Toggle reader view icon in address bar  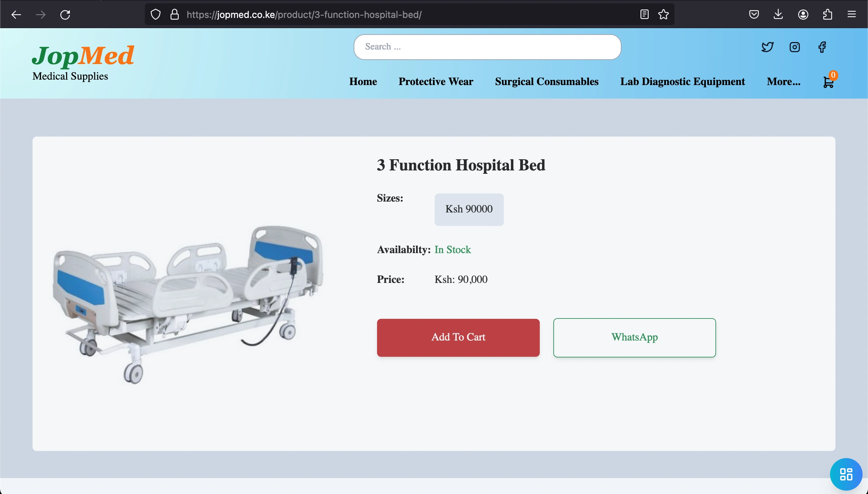[644, 14]
